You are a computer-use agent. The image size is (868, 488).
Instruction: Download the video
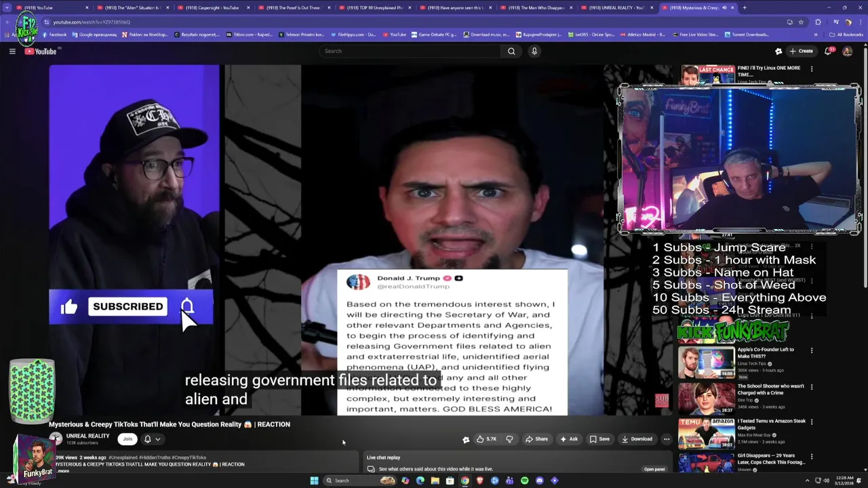637,439
